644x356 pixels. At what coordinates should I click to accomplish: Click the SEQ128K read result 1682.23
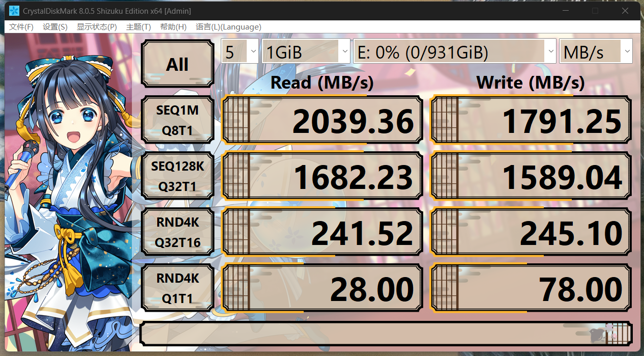(323, 176)
